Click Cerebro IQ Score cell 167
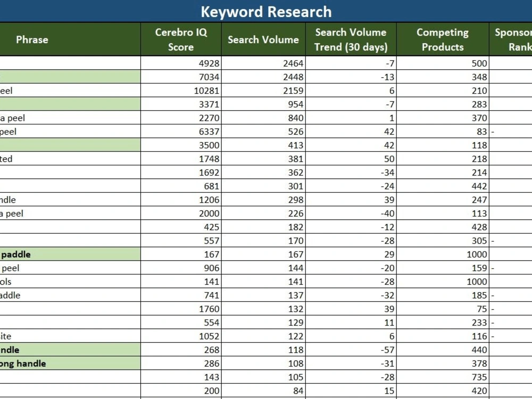This screenshot has height=399, width=532. coord(181,254)
